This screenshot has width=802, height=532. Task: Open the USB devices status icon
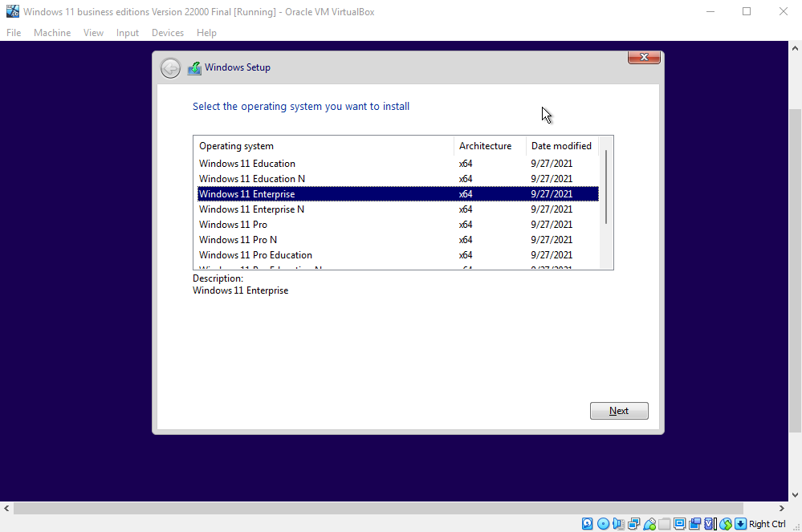pyautogui.click(x=649, y=524)
